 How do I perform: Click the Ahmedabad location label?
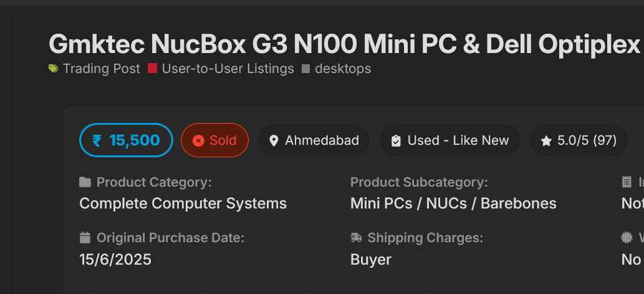[x=322, y=140]
